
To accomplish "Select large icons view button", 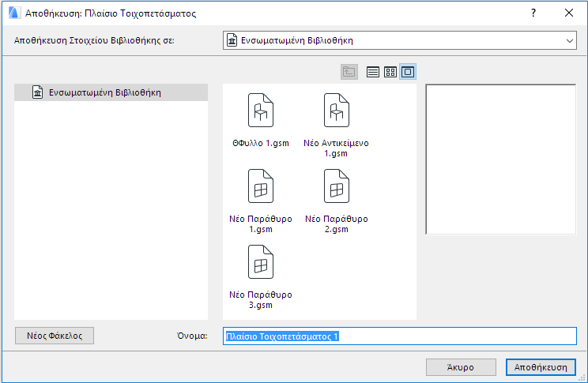I will point(408,72).
